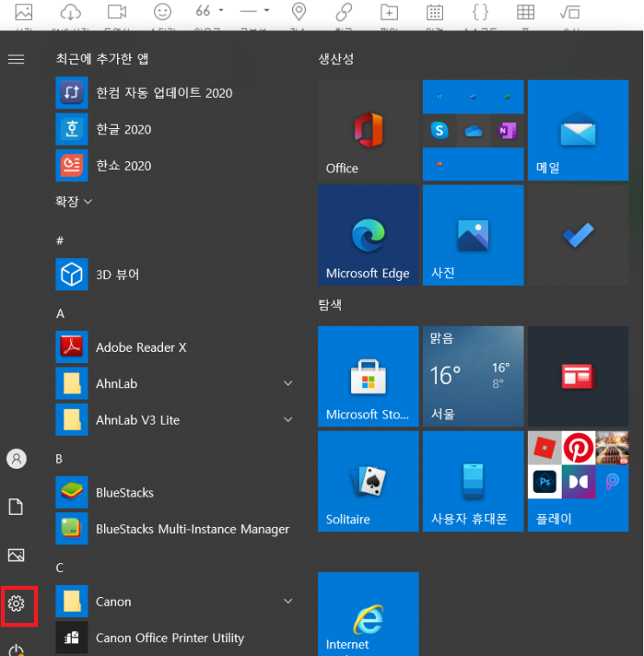Click the user account icon in sidebar
The image size is (644, 656).
click(16, 458)
